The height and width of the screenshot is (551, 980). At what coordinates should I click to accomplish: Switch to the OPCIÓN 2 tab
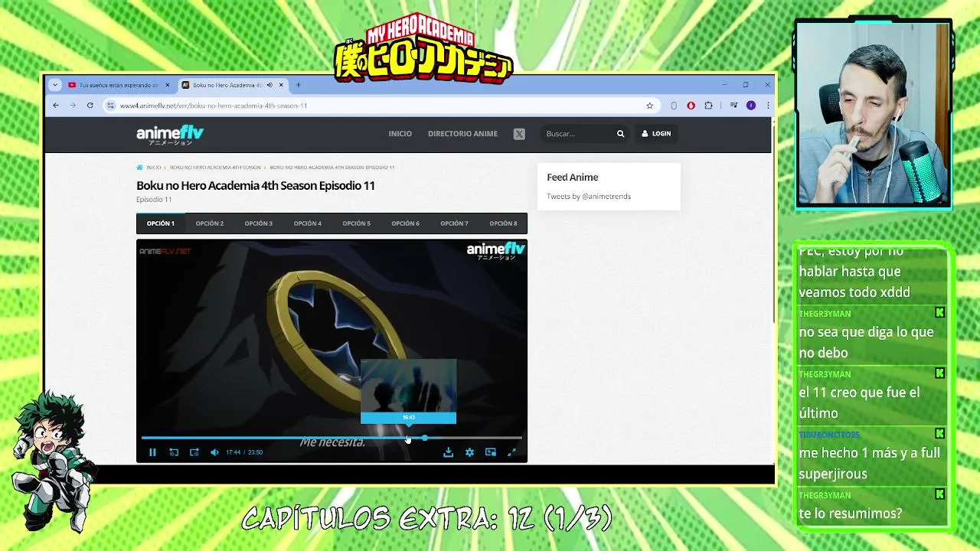[x=210, y=223]
